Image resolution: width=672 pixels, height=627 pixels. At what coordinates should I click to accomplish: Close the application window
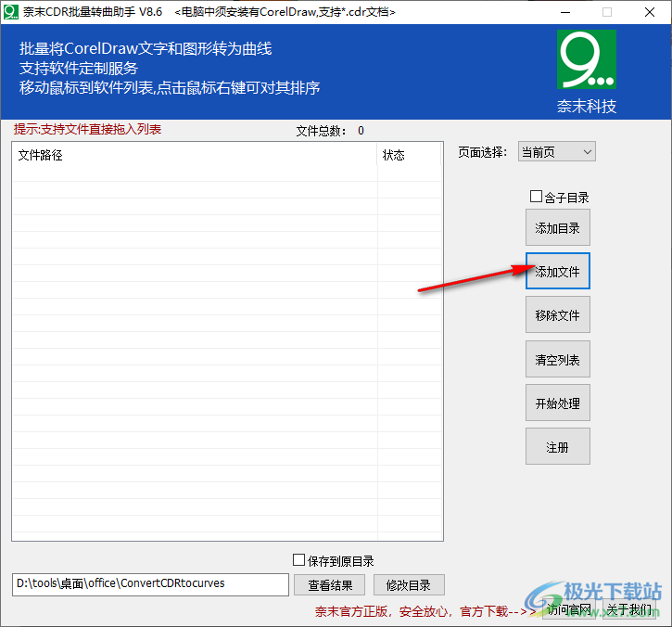pos(650,12)
